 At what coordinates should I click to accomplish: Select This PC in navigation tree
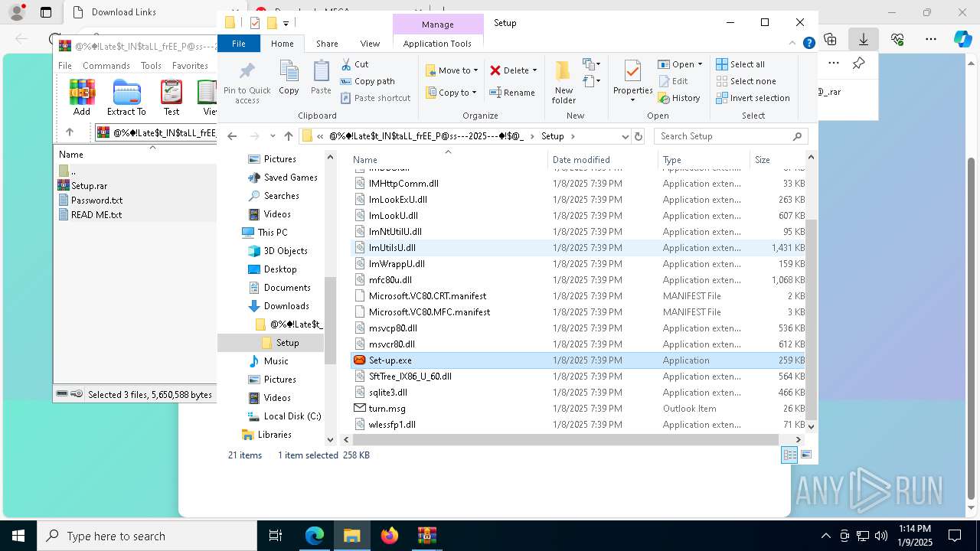(273, 233)
